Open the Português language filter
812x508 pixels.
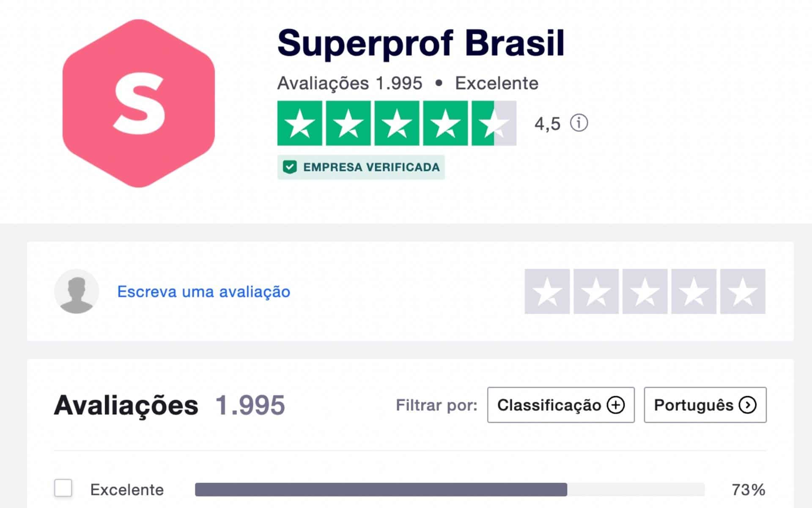[705, 405]
